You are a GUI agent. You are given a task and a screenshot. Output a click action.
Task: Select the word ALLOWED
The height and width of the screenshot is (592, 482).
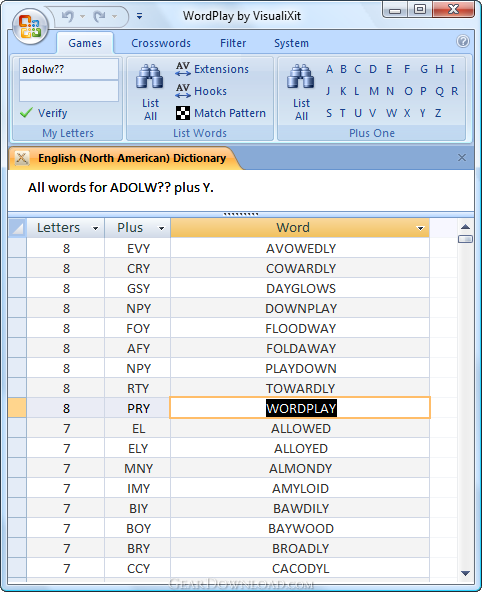[x=301, y=429]
